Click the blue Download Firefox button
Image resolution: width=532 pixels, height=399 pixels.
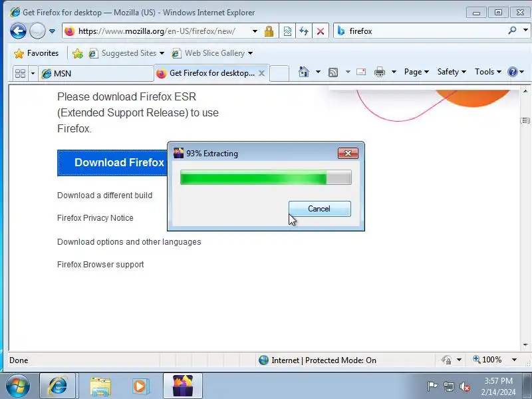[112, 162]
